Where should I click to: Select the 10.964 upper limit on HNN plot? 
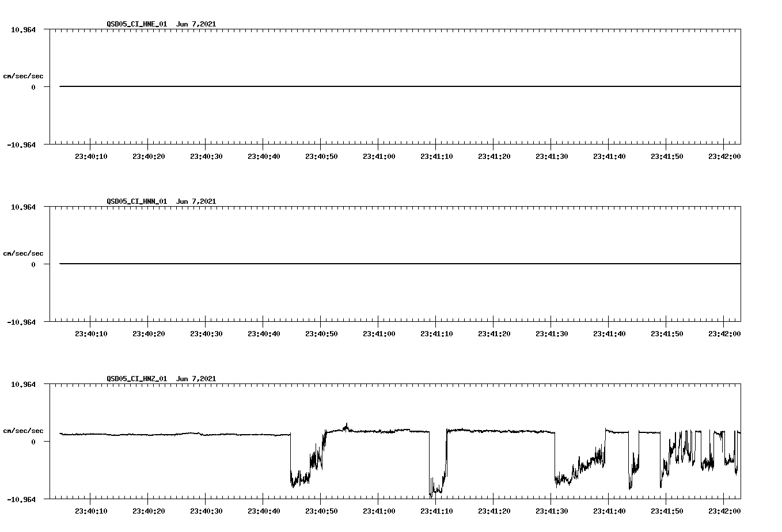click(x=23, y=207)
